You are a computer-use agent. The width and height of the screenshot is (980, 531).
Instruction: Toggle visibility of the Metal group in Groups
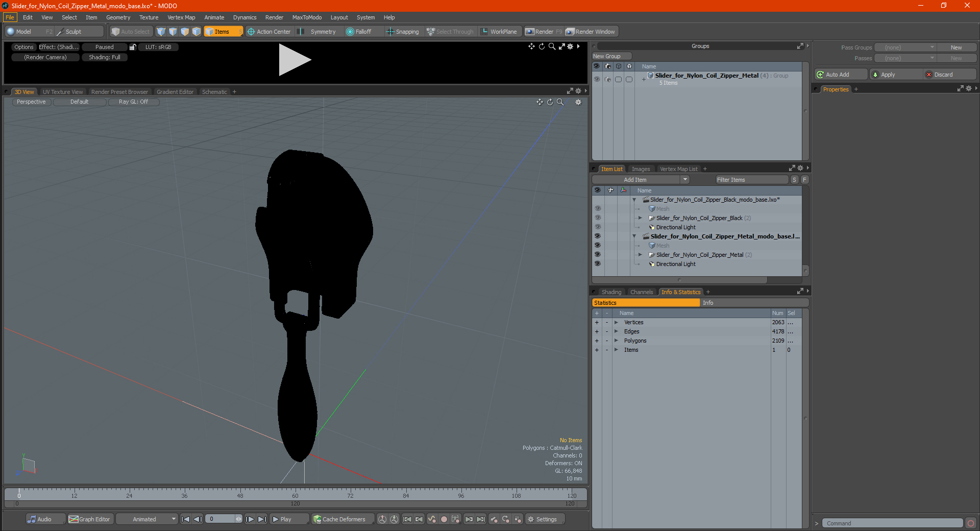(x=597, y=79)
